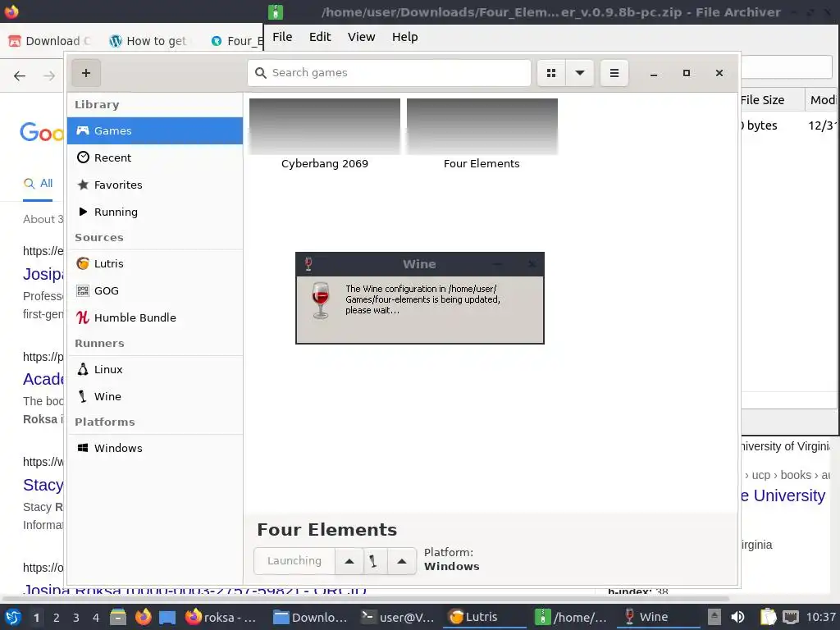Open the Edit menu in File Archiver
840x630 pixels.
pos(320,37)
